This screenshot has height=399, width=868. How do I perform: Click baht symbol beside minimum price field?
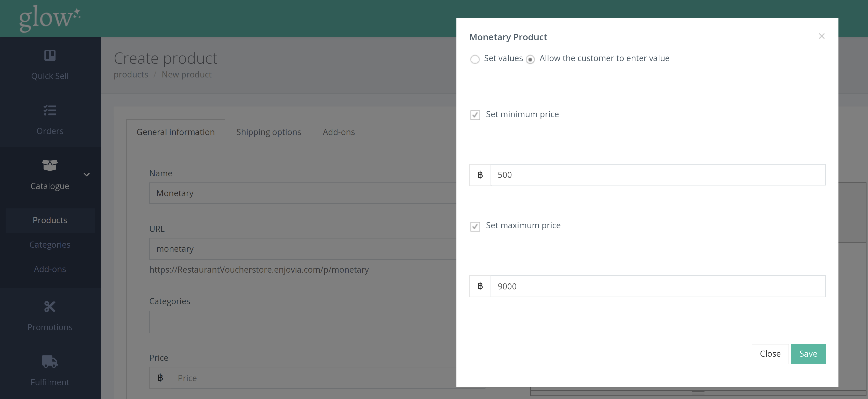click(480, 175)
